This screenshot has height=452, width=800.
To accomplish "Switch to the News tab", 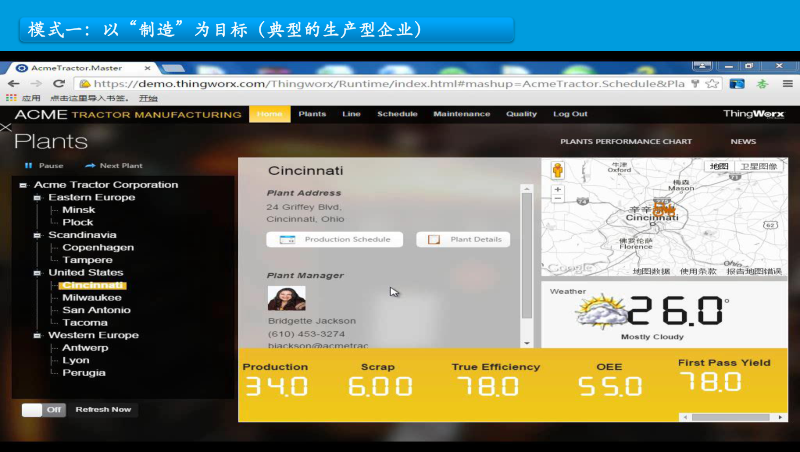I will pyautogui.click(x=743, y=141).
